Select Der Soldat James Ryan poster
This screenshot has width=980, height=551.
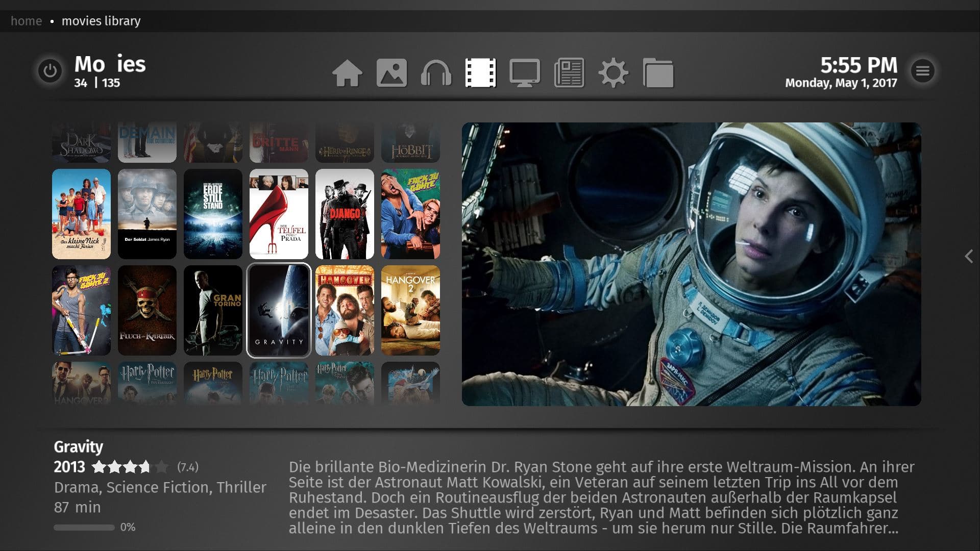pos(147,214)
